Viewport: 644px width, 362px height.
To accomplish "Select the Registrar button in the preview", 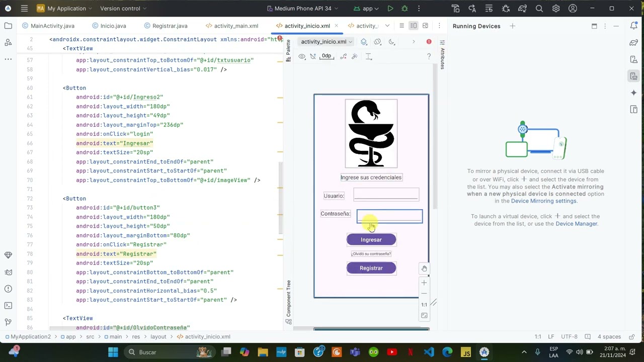I will click(371, 268).
